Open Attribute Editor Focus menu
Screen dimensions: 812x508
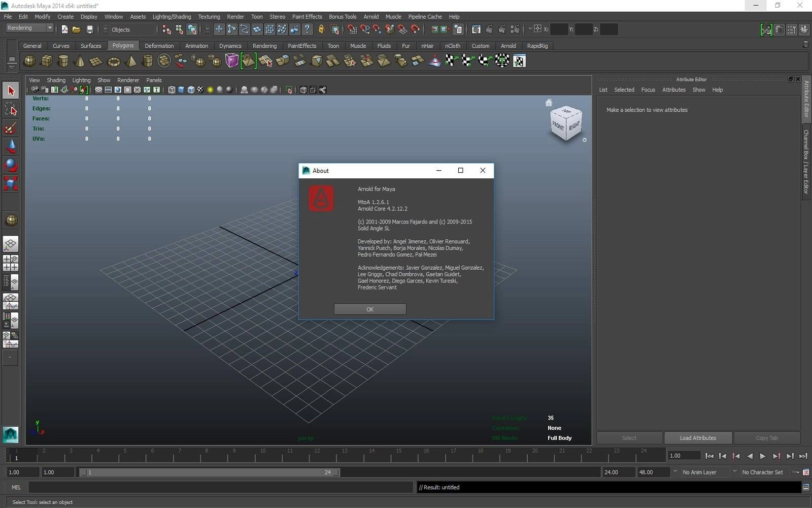648,90
